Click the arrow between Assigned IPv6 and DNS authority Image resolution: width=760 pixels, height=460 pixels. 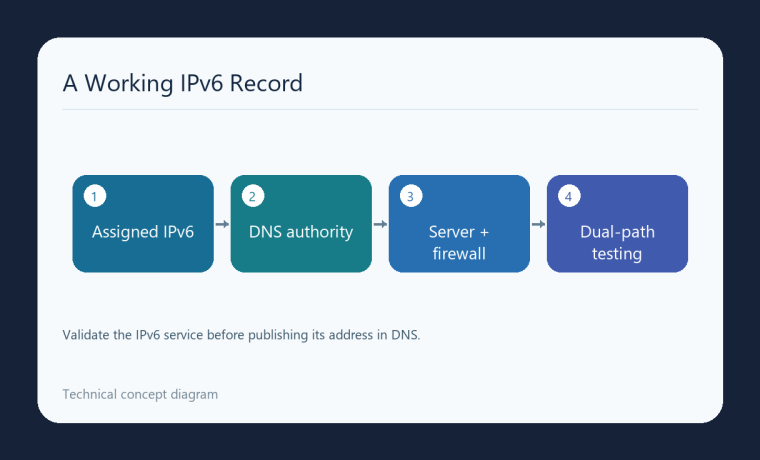(x=222, y=224)
